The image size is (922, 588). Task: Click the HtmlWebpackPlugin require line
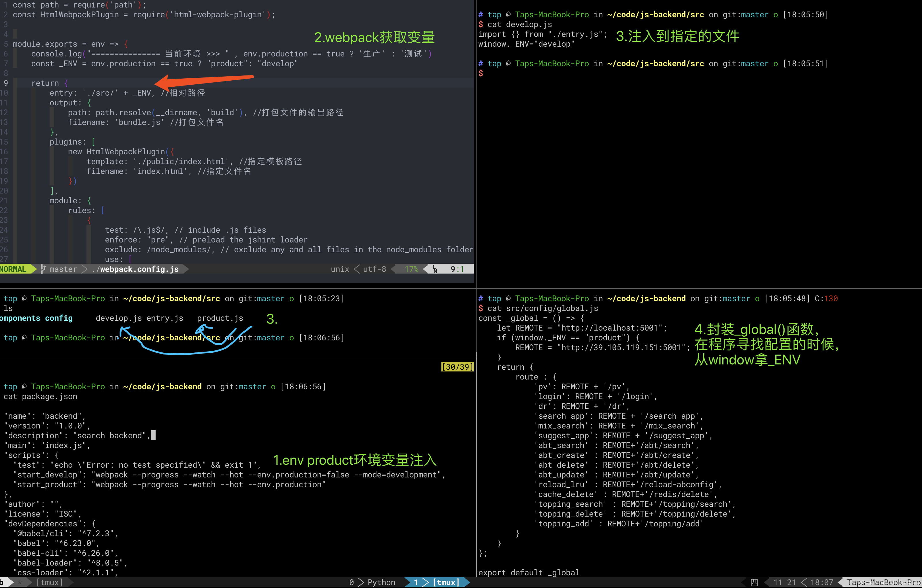pos(144,14)
